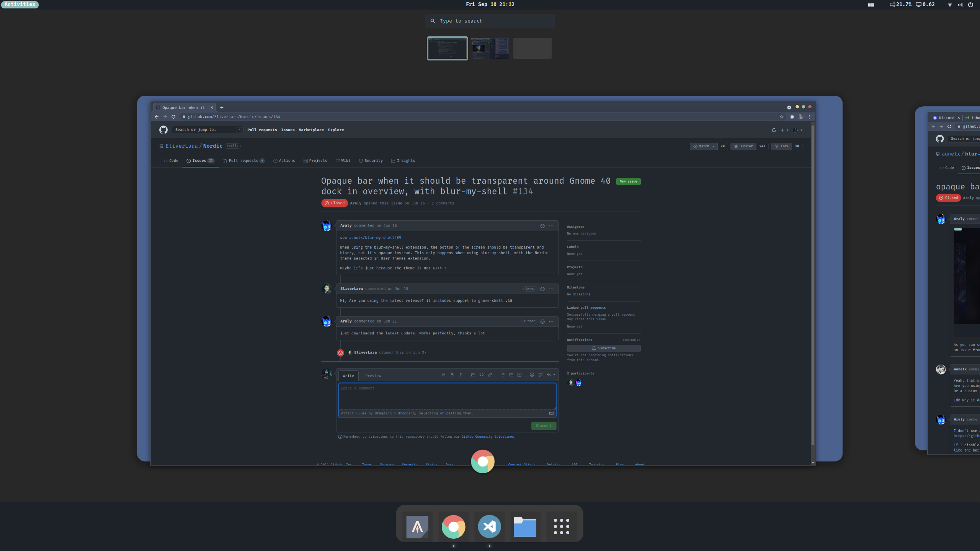Insert a heading in the comment editor
Viewport: 980px width, 551px height.
click(x=444, y=375)
